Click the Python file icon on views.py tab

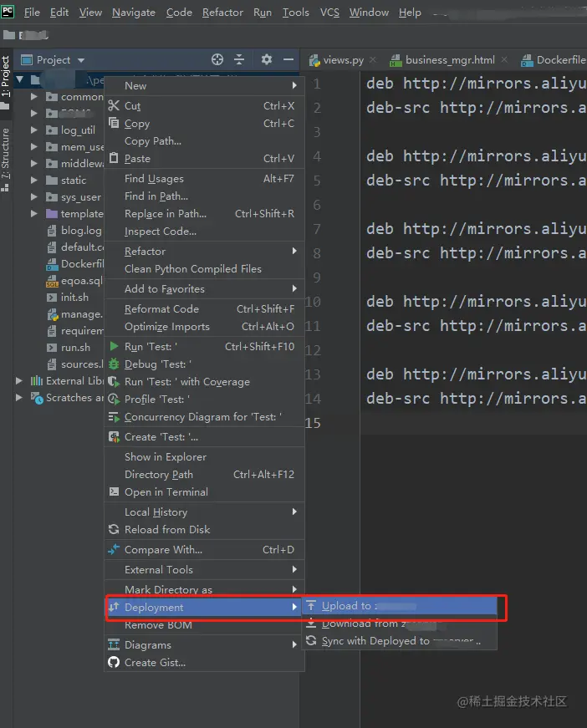point(315,60)
